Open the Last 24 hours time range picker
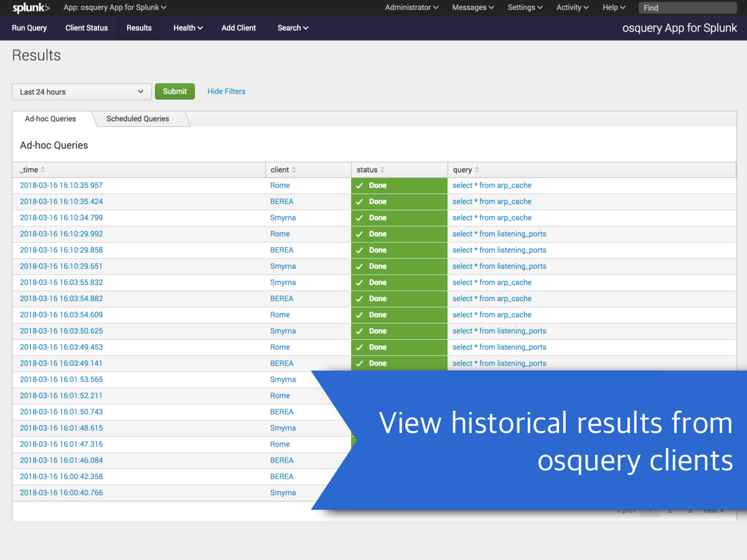 82,91
